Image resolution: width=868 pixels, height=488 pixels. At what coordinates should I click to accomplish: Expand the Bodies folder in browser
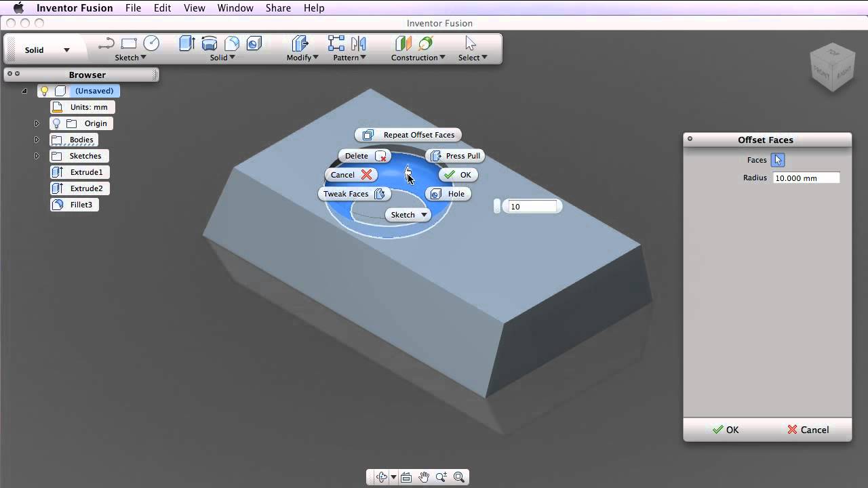tap(37, 140)
